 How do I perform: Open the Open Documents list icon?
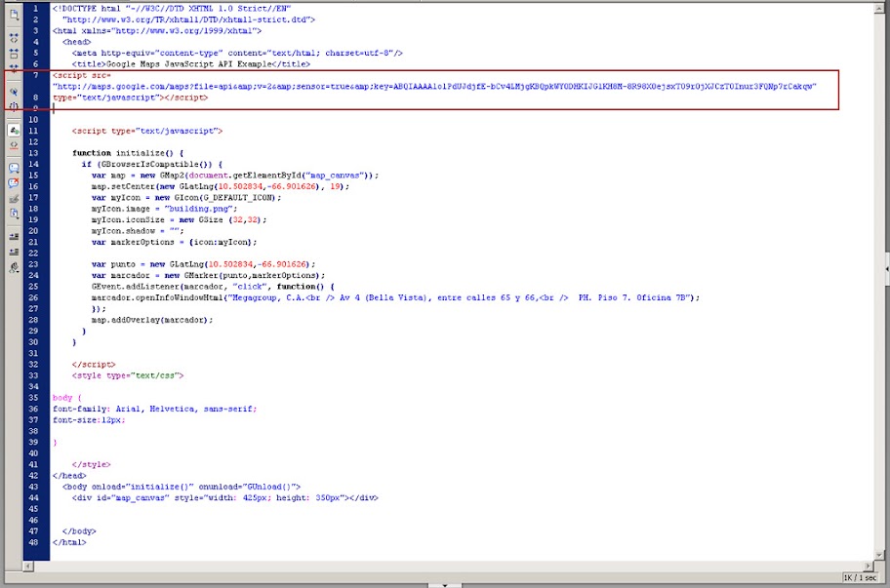click(15, 15)
